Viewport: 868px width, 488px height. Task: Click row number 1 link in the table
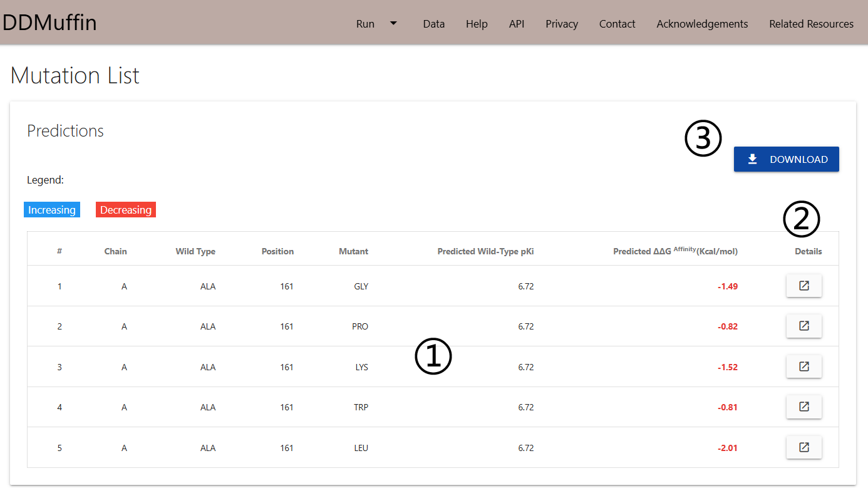click(59, 286)
